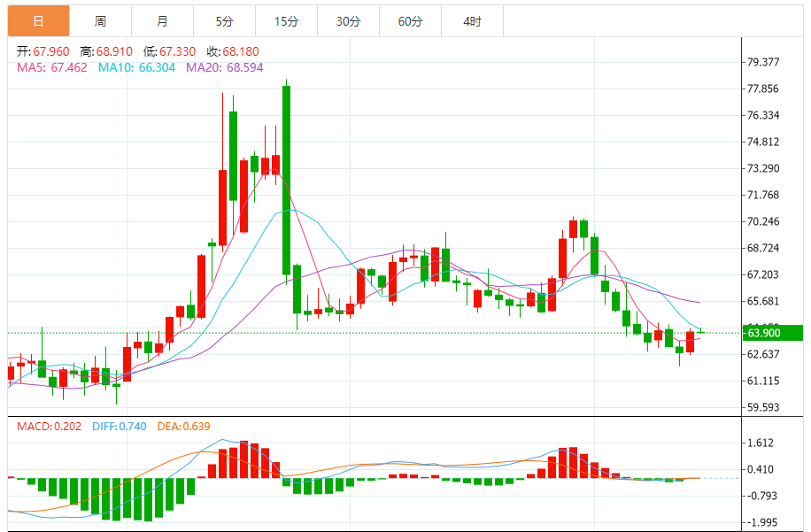The image size is (811, 532).
Task: Click the MACD 0.202 value label
Action: click(49, 427)
